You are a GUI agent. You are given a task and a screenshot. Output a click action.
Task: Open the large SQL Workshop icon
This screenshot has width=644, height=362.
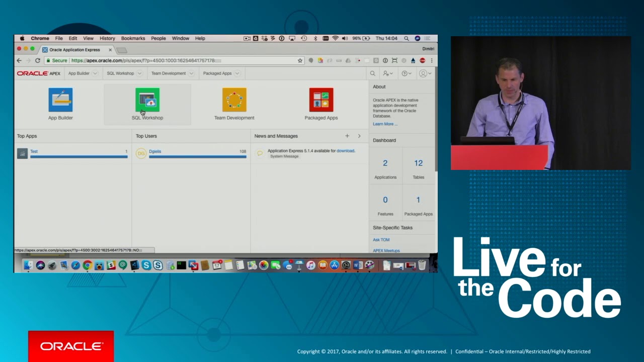(x=147, y=100)
